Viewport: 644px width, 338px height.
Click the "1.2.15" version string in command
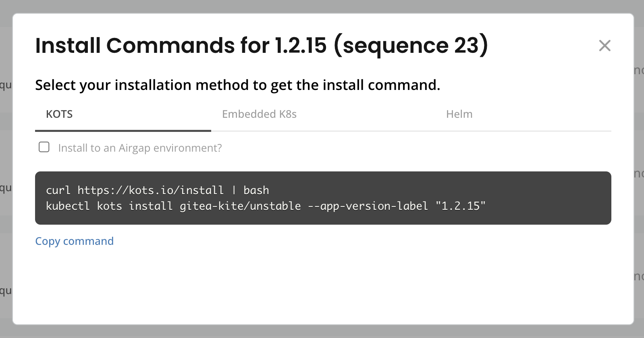(x=460, y=206)
